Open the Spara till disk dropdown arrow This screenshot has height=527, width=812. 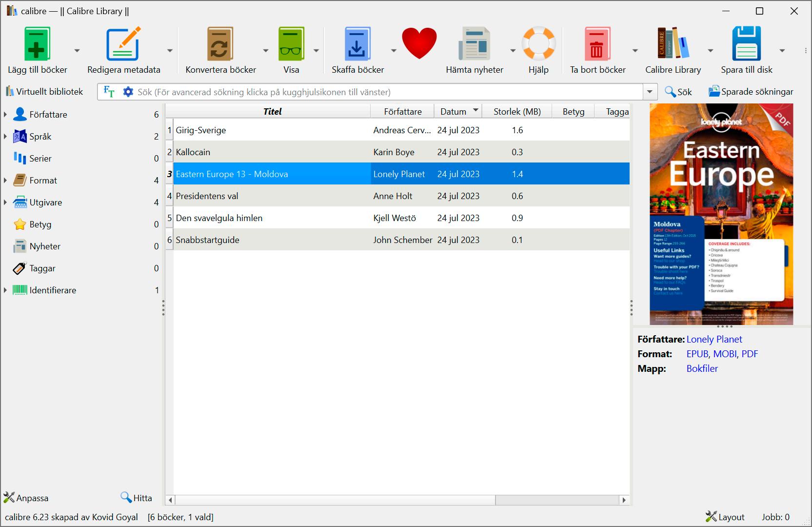(x=782, y=50)
